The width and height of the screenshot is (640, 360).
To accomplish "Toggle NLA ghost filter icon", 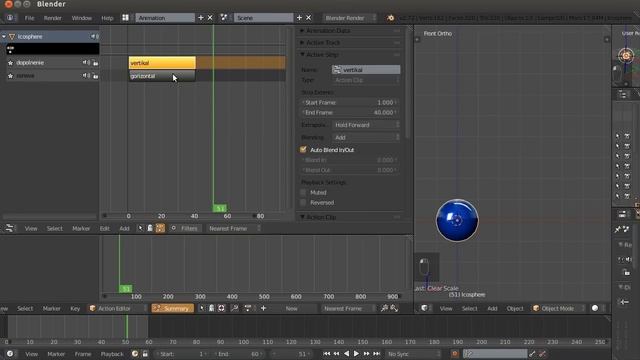I will click(x=150, y=228).
